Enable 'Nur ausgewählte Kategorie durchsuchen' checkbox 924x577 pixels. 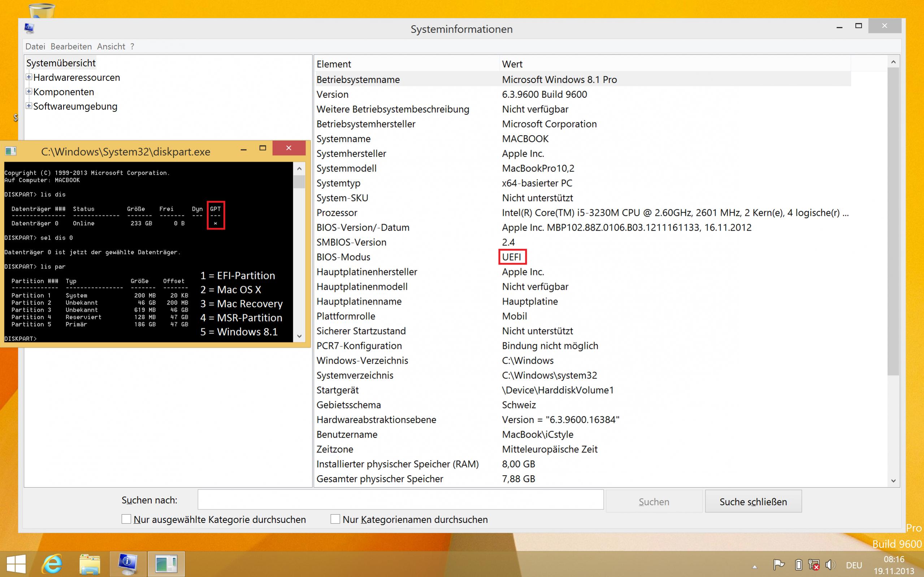coord(126,519)
